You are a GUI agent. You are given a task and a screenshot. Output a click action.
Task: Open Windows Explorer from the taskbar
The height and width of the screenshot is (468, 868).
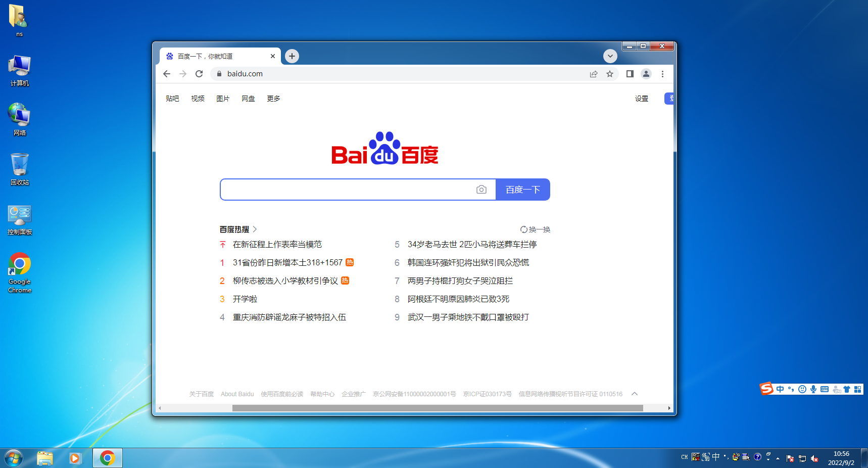click(45, 458)
